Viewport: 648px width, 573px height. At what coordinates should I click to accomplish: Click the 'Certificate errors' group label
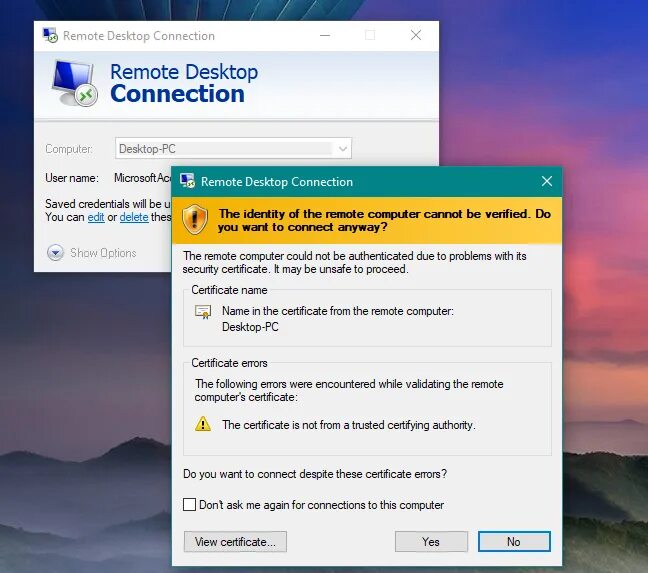(229, 363)
